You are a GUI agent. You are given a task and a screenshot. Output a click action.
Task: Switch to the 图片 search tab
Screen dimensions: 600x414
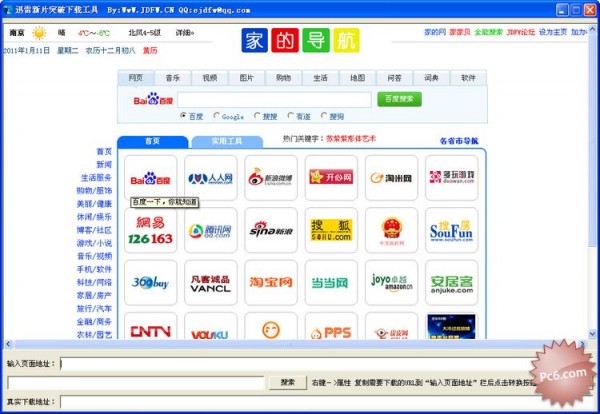click(x=246, y=78)
